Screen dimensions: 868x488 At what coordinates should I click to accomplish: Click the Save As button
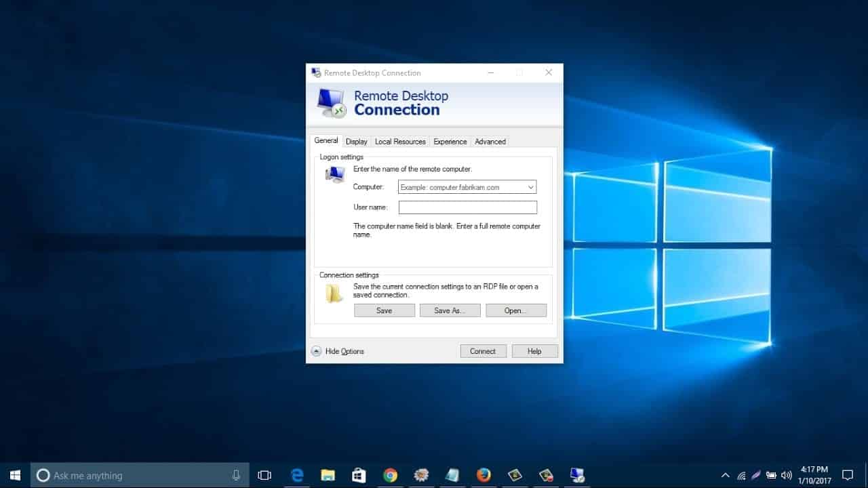450,310
